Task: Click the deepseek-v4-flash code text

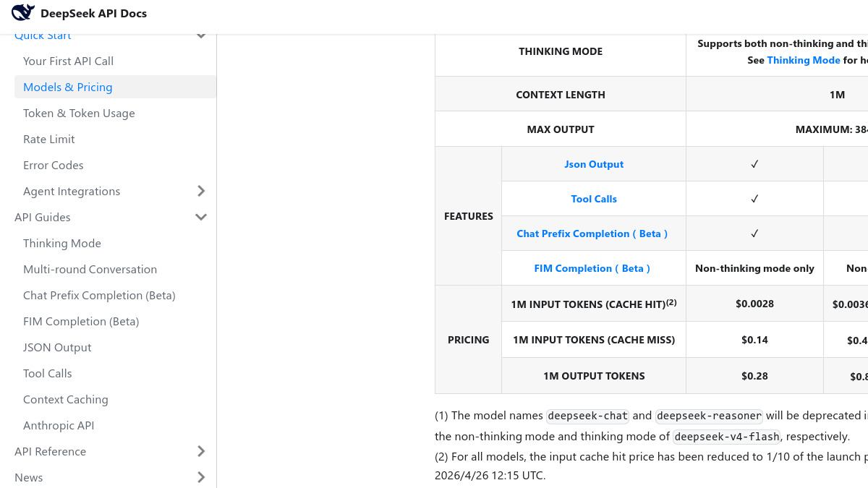Action: tap(727, 437)
